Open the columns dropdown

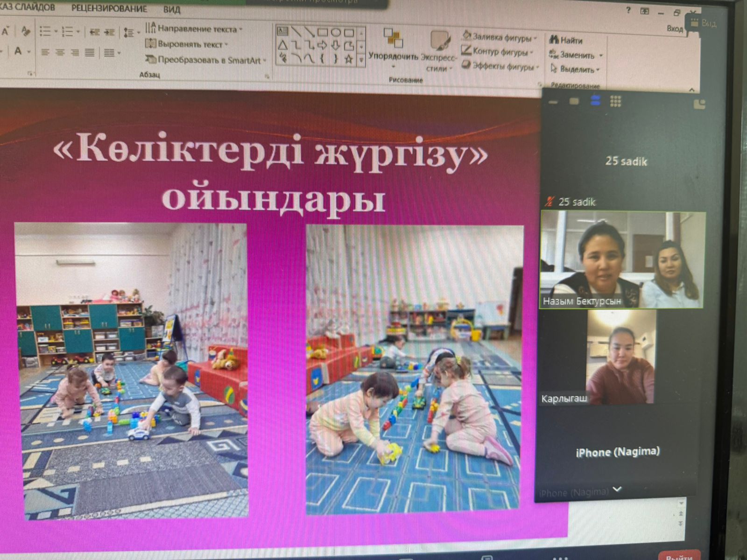pos(111,53)
